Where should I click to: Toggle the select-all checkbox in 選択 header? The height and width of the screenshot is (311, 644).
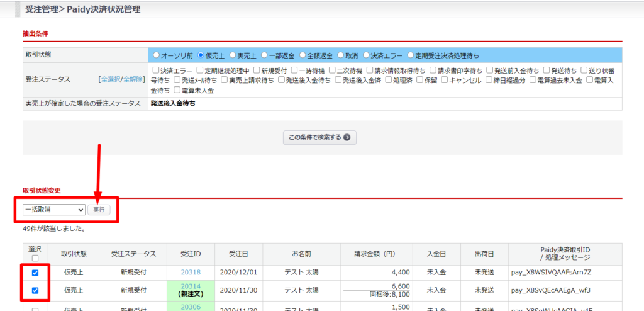click(35, 258)
